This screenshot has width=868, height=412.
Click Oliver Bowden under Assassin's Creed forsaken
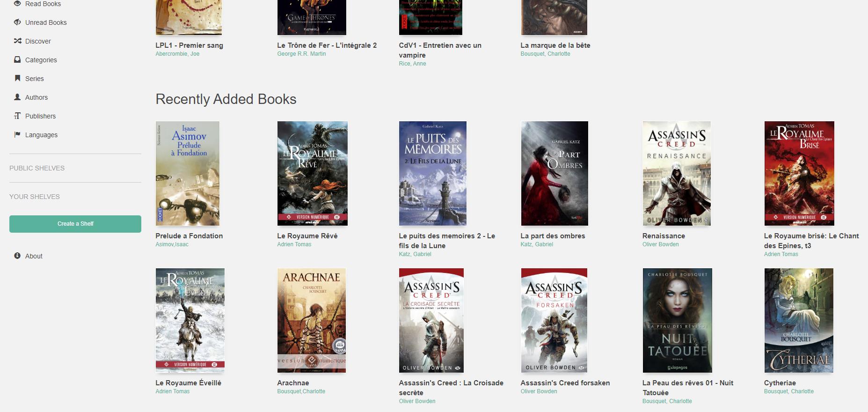tap(539, 391)
